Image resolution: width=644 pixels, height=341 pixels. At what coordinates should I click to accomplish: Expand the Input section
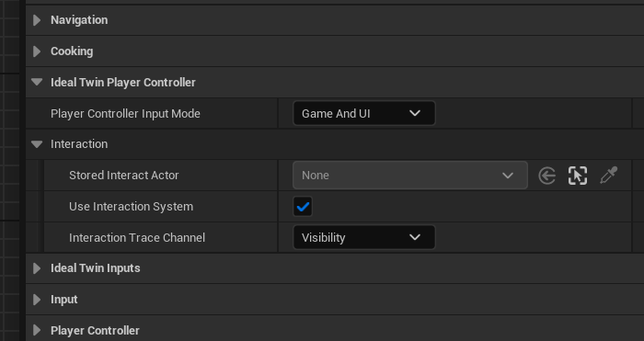37,300
